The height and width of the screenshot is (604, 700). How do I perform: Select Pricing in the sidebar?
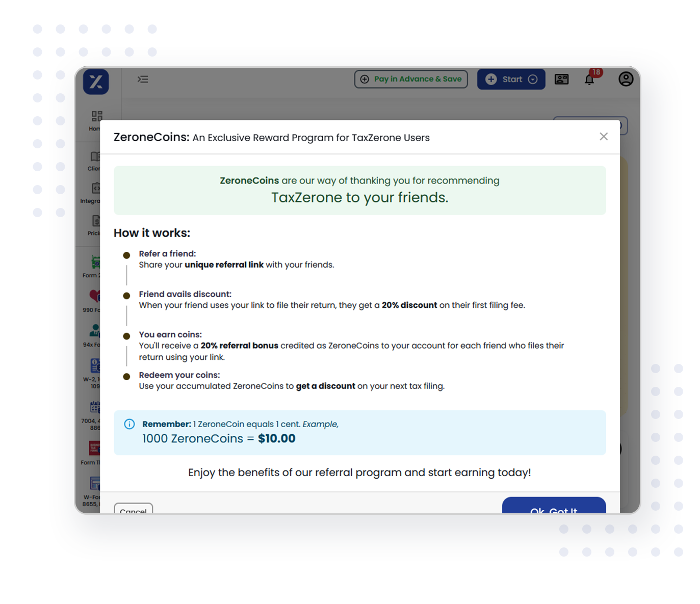tap(95, 224)
